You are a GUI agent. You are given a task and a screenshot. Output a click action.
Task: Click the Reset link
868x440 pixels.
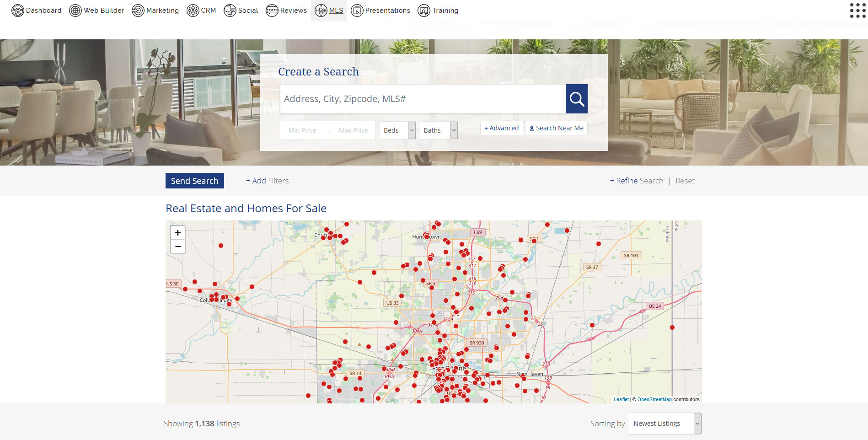685,181
